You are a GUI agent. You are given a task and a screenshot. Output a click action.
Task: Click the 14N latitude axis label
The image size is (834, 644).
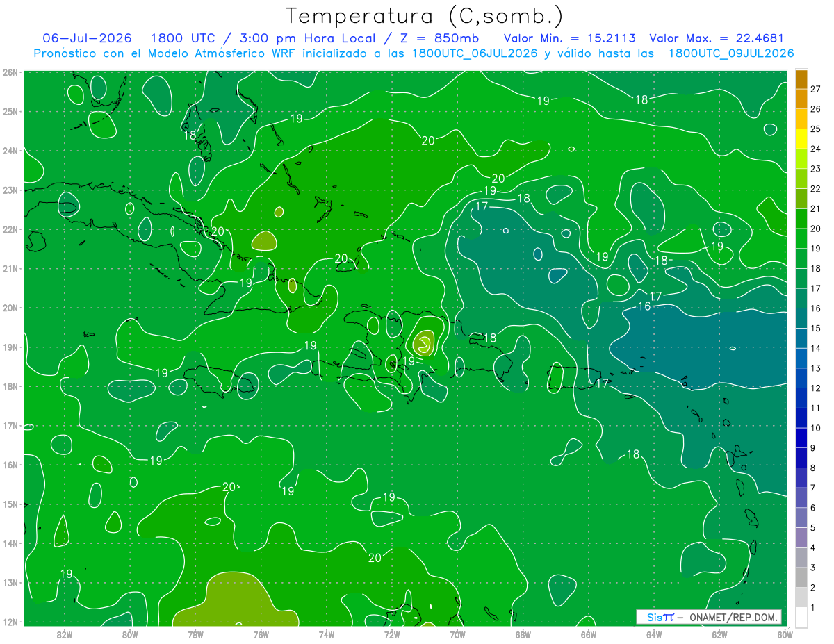click(10, 543)
